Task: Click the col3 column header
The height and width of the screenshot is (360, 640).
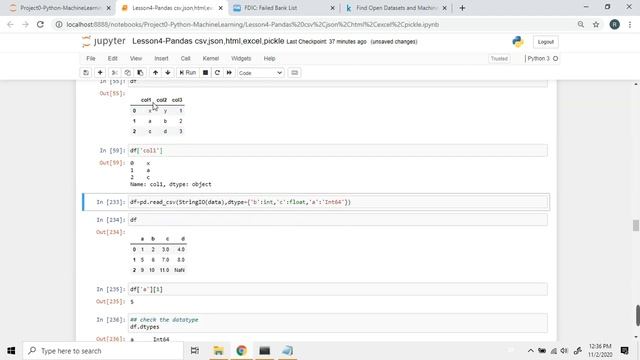Action: pos(177,100)
